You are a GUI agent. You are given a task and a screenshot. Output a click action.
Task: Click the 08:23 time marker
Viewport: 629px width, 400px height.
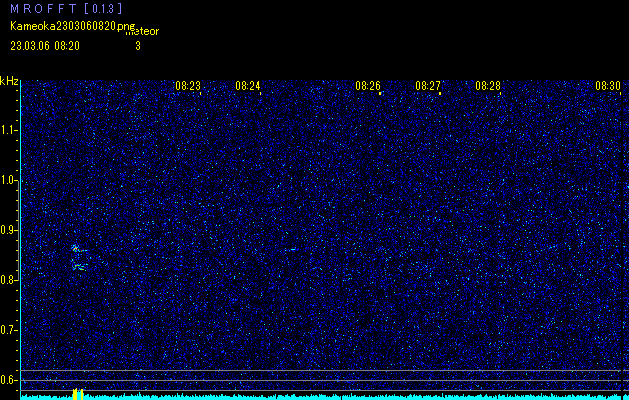pos(188,85)
